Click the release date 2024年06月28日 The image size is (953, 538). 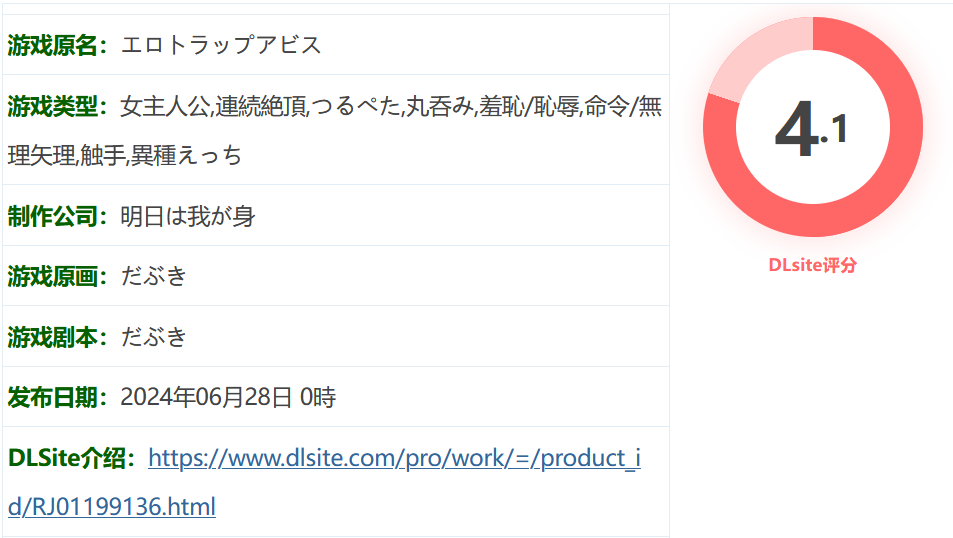click(x=206, y=398)
